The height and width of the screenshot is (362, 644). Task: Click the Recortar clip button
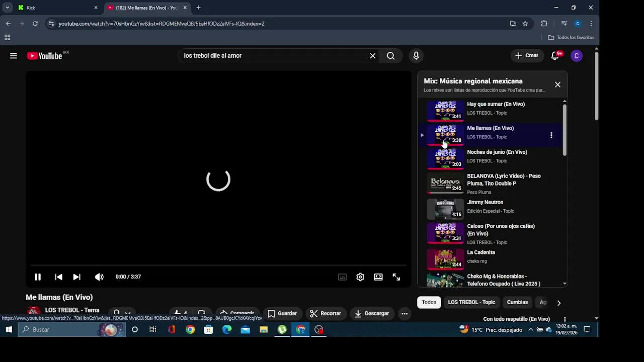326,313
